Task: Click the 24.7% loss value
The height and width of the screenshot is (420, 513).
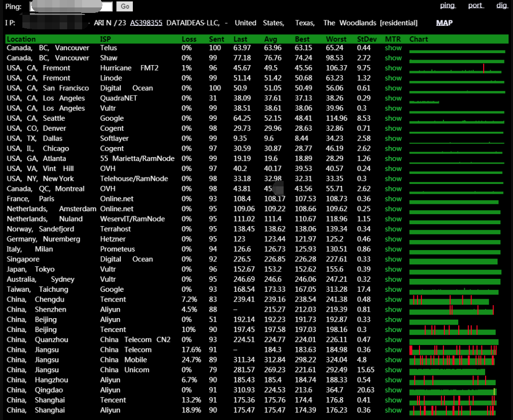Action: (192, 360)
